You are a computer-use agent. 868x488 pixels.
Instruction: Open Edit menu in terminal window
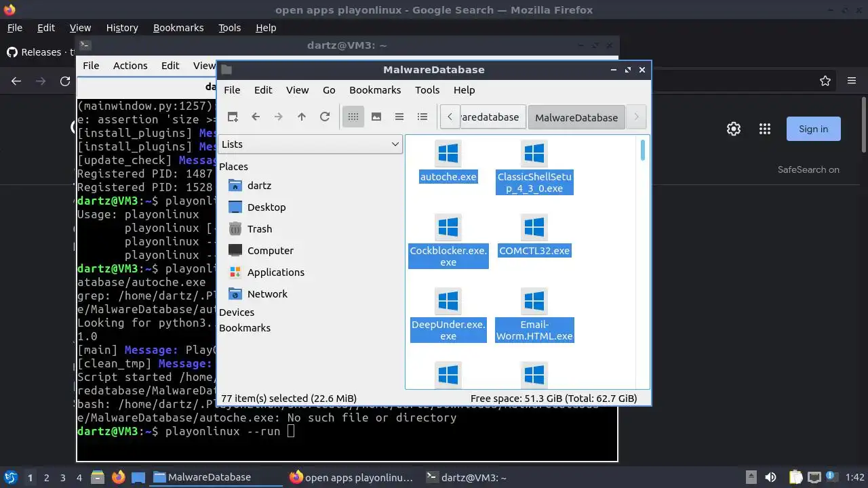pyautogui.click(x=170, y=65)
